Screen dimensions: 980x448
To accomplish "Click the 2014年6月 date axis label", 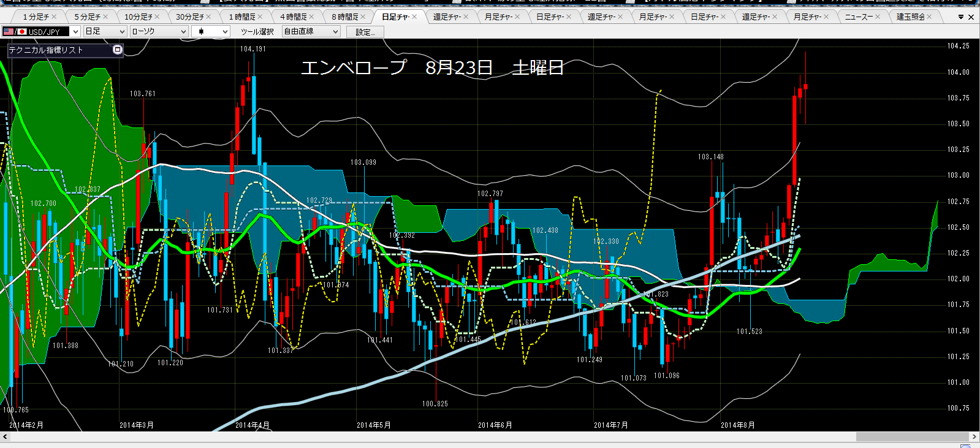I will pos(495,425).
